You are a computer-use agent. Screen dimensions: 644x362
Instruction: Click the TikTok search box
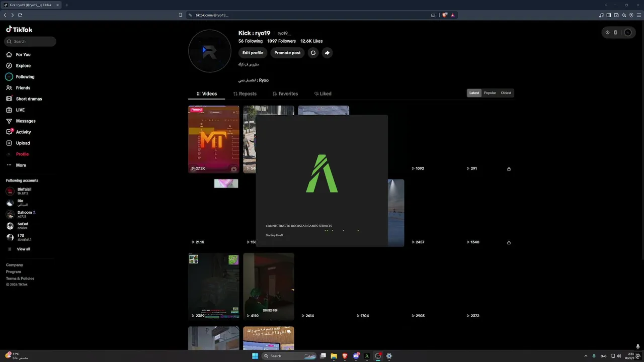30,42
